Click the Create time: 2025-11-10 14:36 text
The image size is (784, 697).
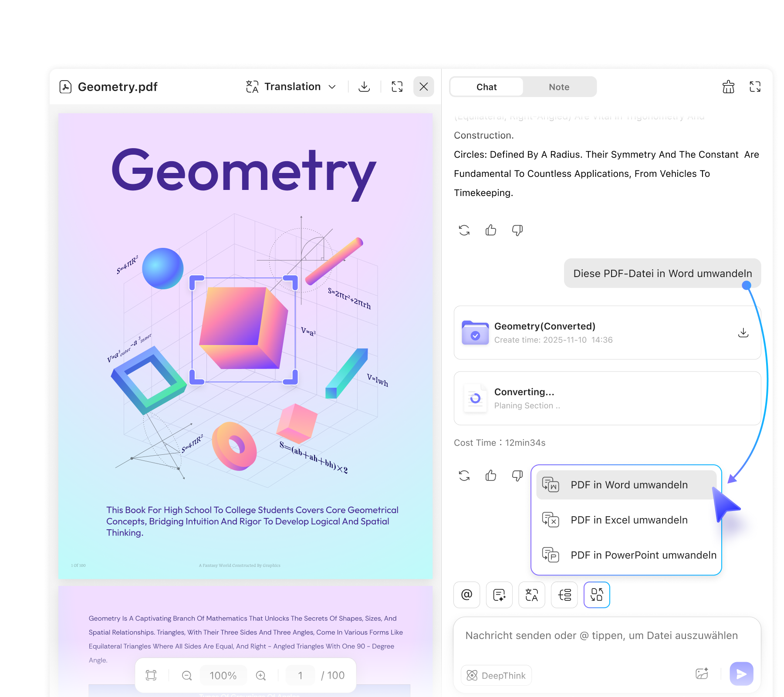pos(553,340)
